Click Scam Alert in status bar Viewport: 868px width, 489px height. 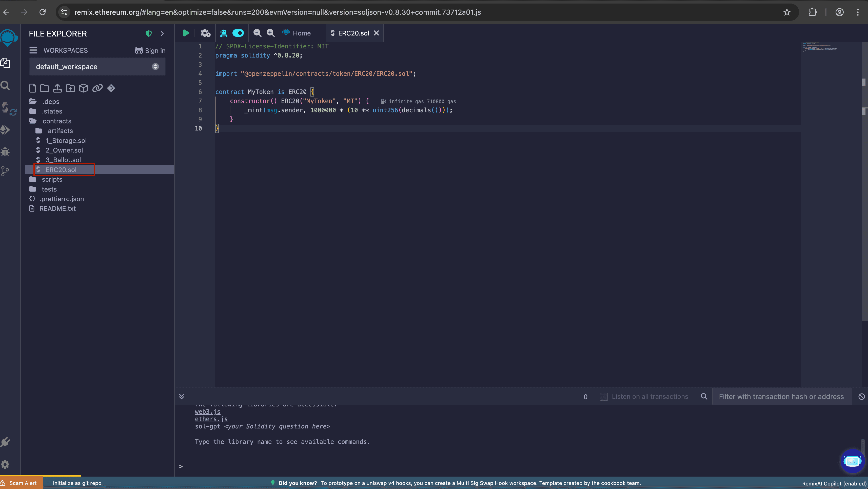click(22, 483)
